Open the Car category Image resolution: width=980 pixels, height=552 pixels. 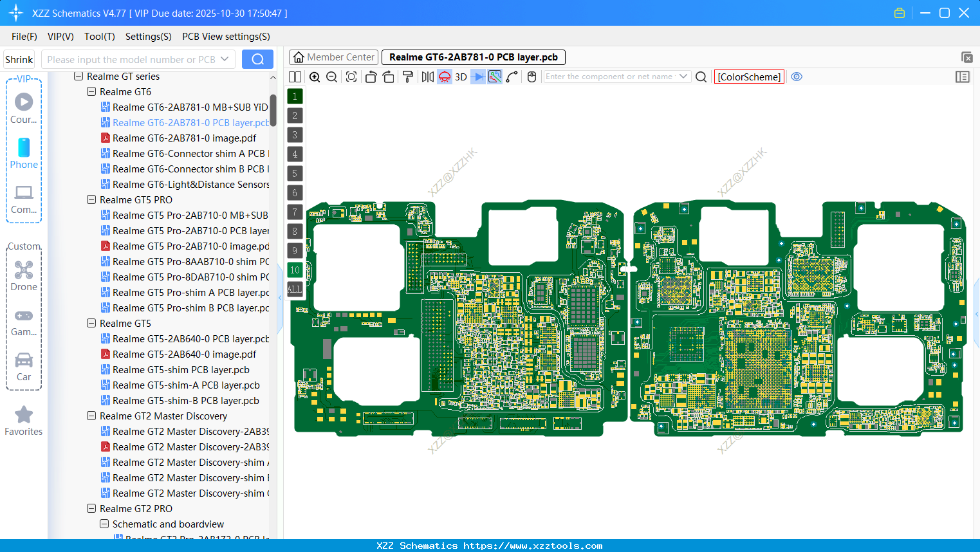[x=24, y=367]
